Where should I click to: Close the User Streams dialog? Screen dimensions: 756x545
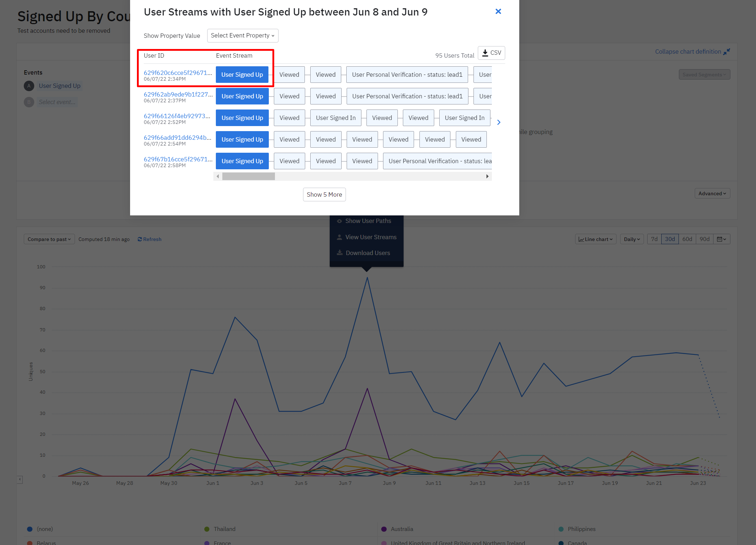point(498,12)
